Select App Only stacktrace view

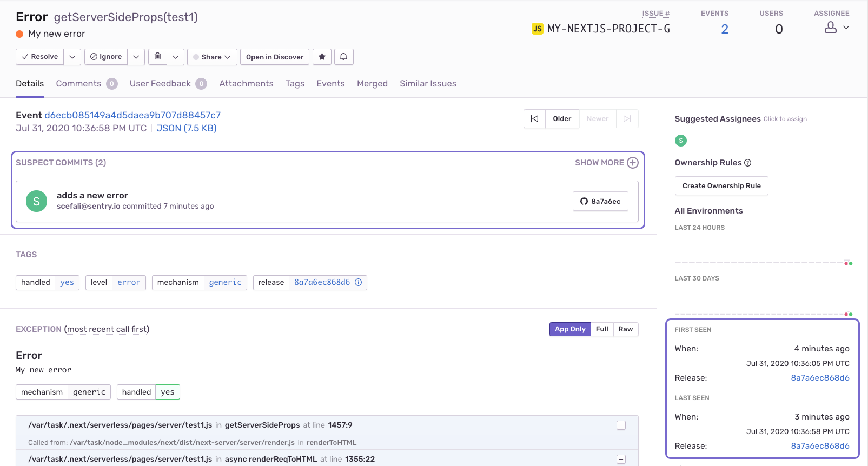click(x=570, y=329)
